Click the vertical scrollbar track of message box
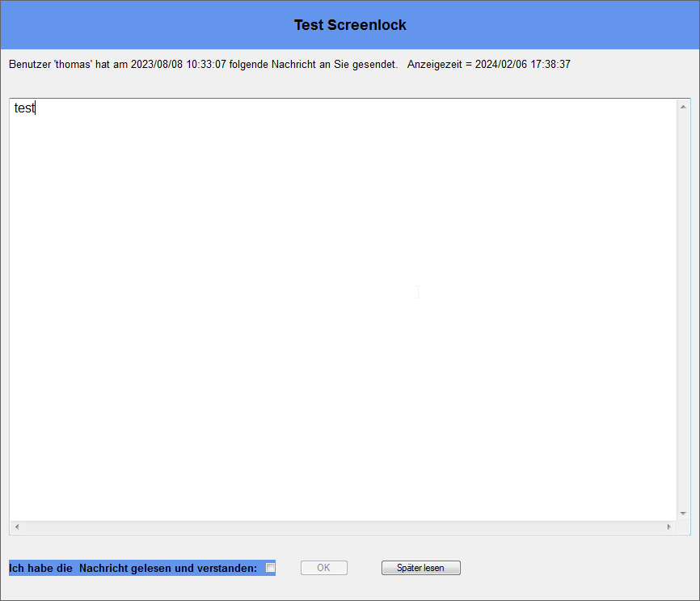Image resolution: width=700 pixels, height=601 pixels. (683, 307)
